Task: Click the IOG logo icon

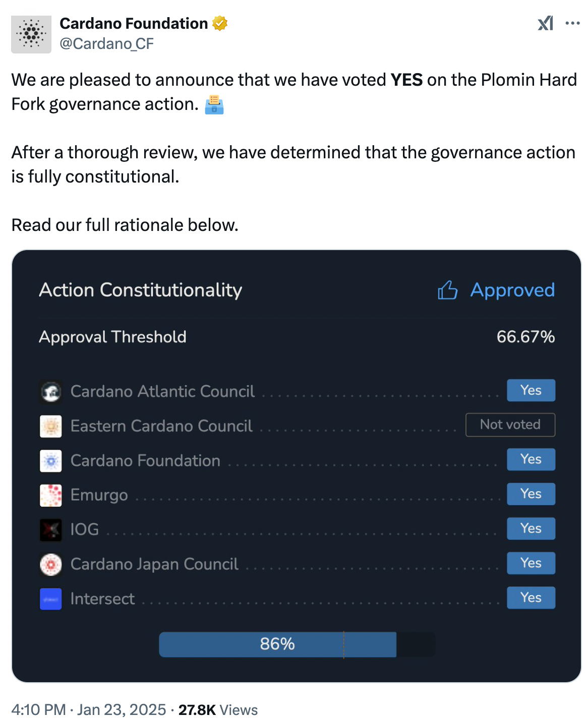Action: point(51,530)
